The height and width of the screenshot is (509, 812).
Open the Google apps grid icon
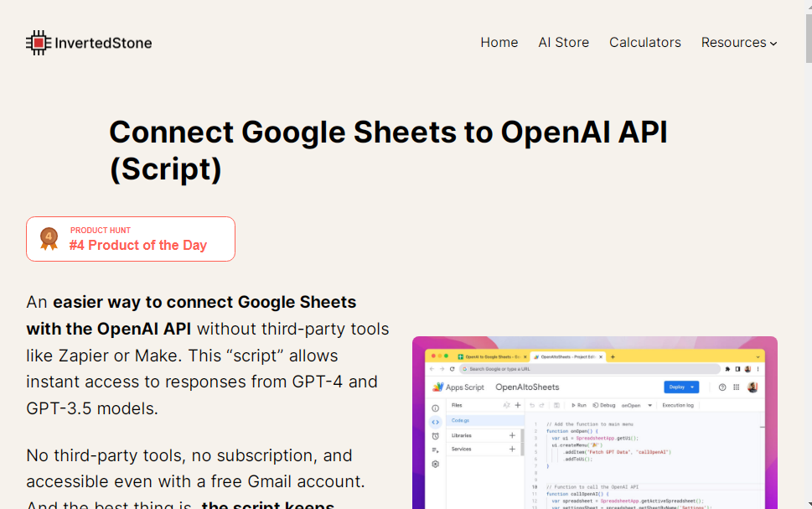(737, 387)
